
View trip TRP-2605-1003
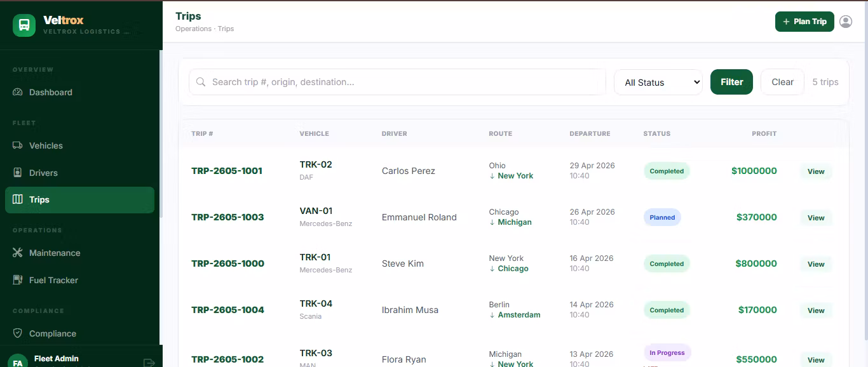click(x=816, y=218)
